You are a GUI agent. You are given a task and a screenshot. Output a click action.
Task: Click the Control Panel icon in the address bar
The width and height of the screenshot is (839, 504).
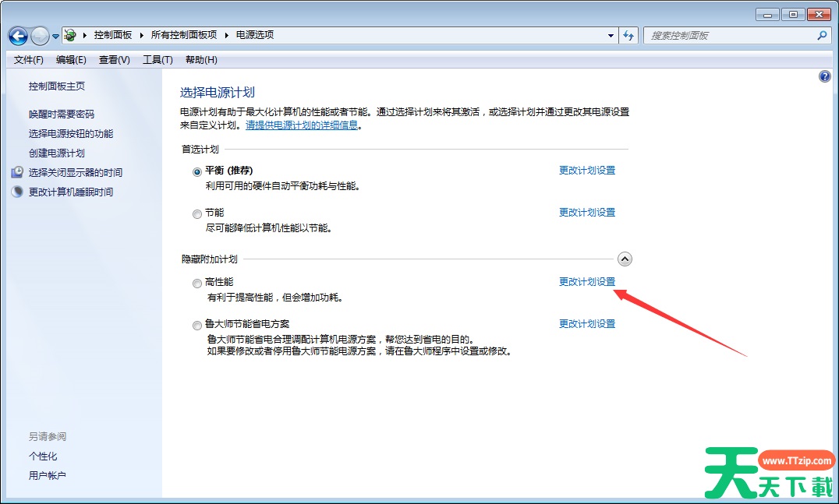70,35
